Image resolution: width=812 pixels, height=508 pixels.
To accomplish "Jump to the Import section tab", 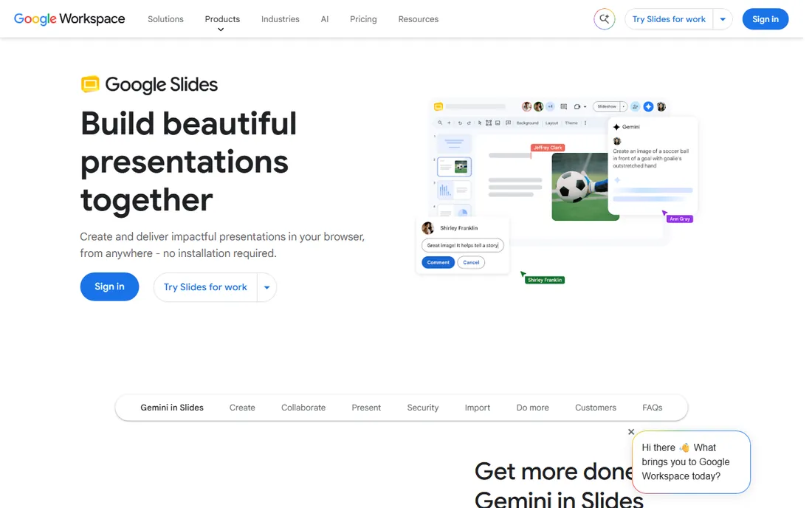I will pyautogui.click(x=478, y=408).
